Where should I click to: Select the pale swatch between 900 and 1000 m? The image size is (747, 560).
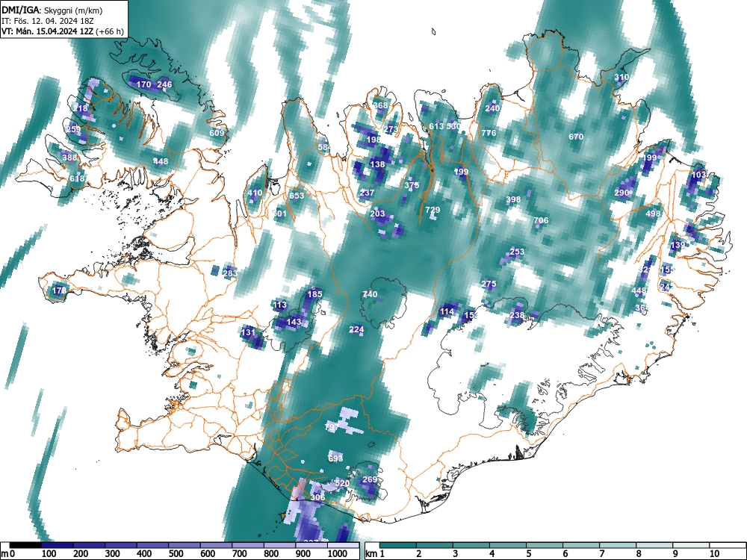[311, 545]
